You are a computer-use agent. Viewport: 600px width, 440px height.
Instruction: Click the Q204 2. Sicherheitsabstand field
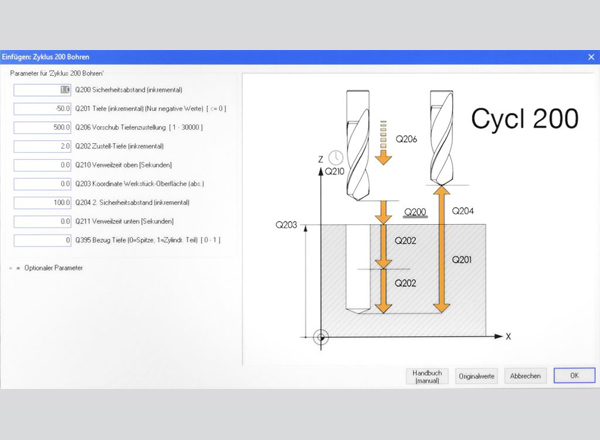(42, 203)
